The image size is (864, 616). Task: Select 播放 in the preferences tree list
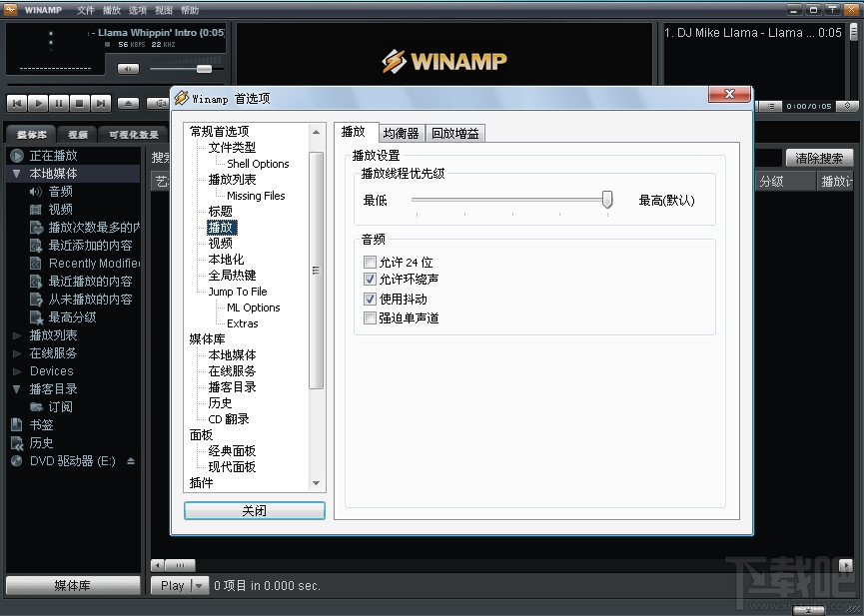(221, 227)
